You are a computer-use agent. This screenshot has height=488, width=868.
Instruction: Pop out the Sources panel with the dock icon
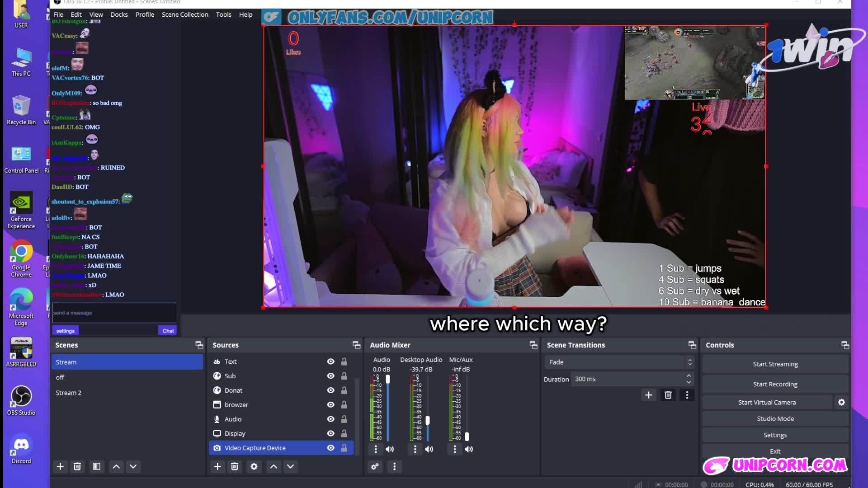[357, 345]
